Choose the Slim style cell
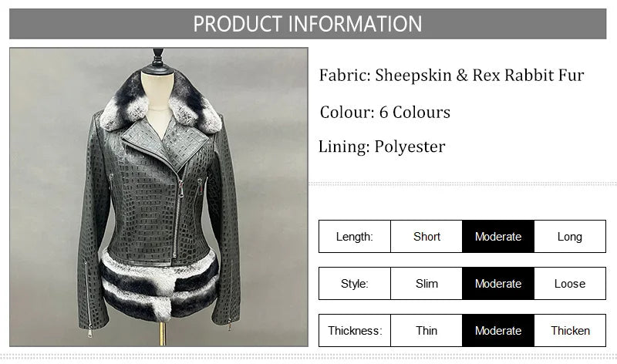 (x=427, y=284)
